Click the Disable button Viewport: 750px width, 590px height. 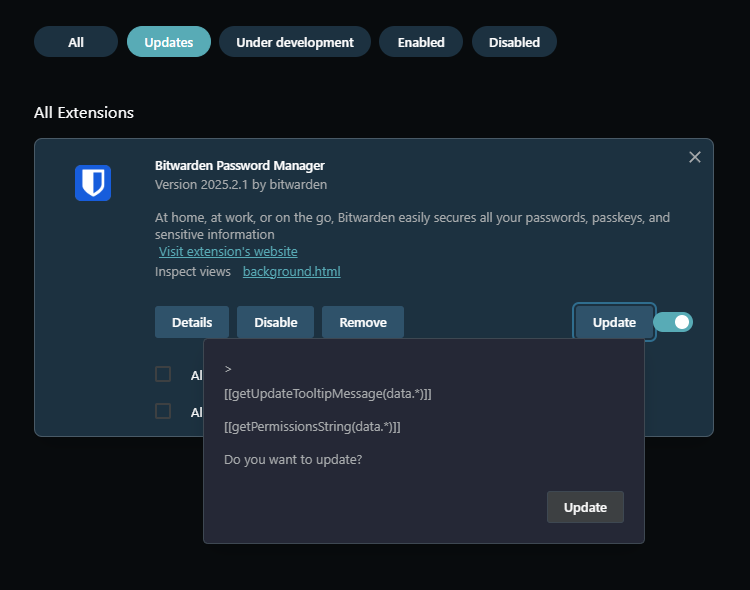click(276, 322)
